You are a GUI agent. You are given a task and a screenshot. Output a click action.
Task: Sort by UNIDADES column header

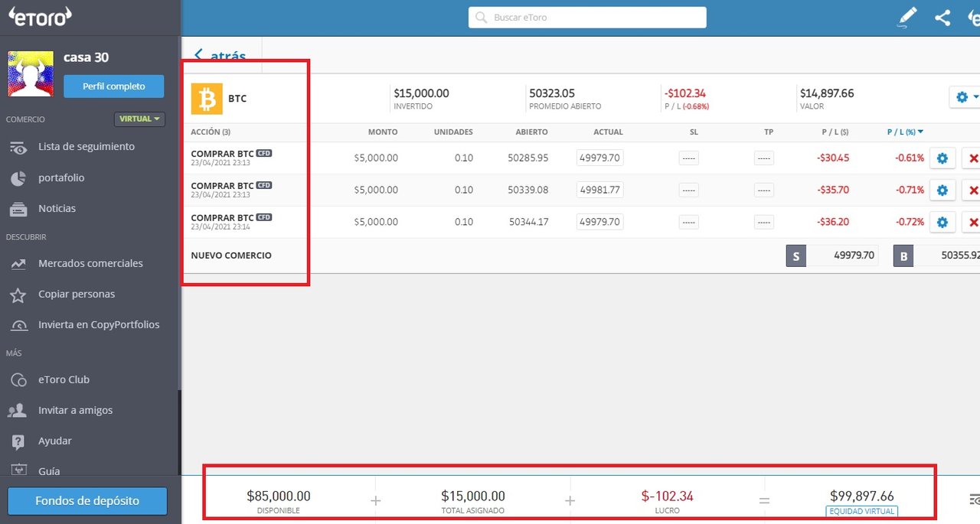(x=453, y=132)
